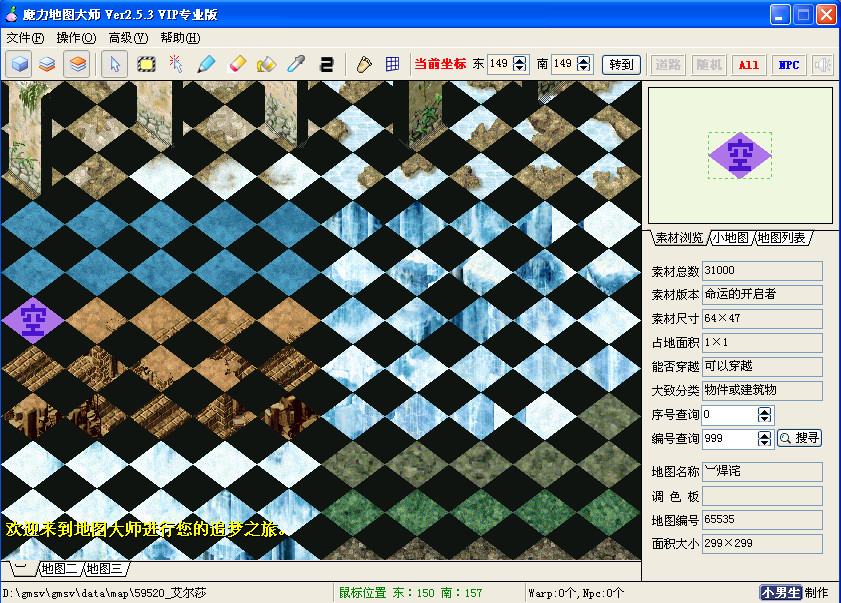Choose the rectangular marquee selection tool
This screenshot has width=841, height=603.
point(146,64)
